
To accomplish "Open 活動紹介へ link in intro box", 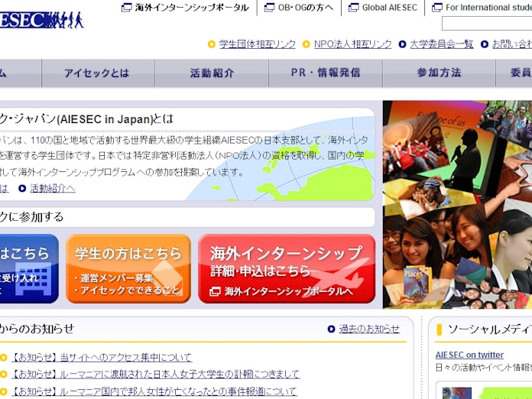I will tap(53, 188).
